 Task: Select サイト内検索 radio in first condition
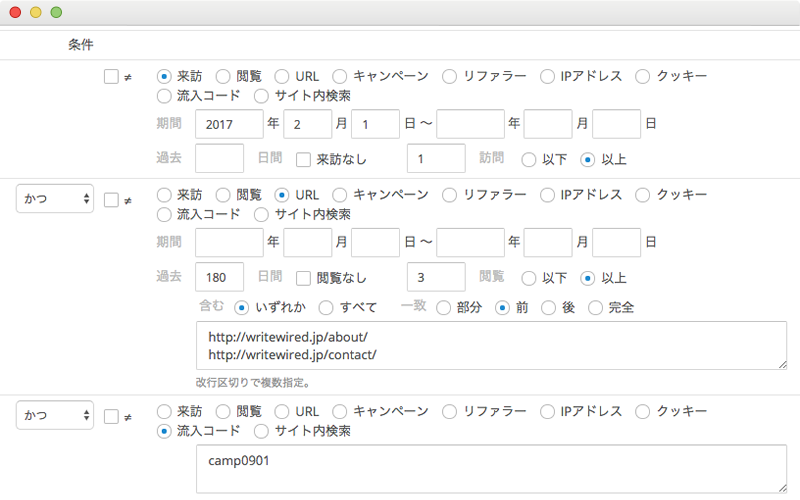click(261, 96)
